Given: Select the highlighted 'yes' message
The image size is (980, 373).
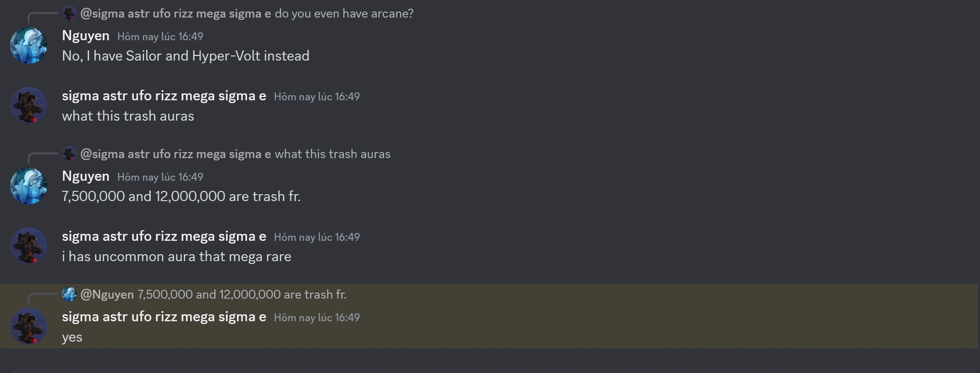Looking at the screenshot, I should [72, 337].
